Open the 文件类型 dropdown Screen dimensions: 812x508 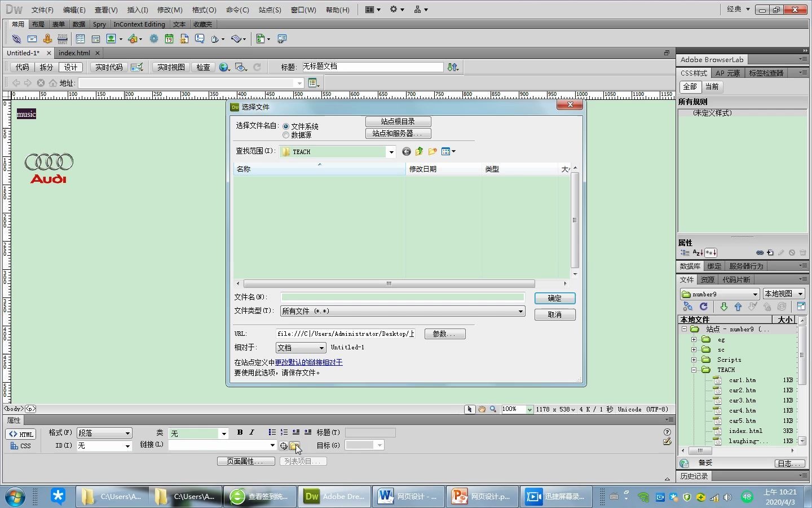[520, 311]
